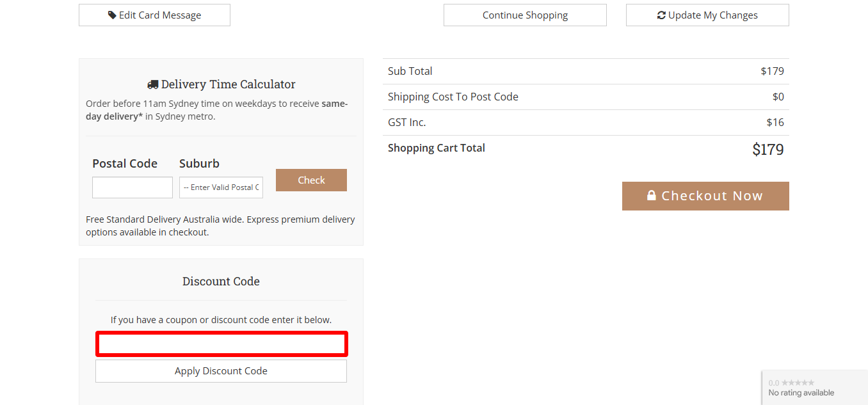This screenshot has width=868, height=405.
Task: Click the GST Inc. label
Action: pos(407,122)
